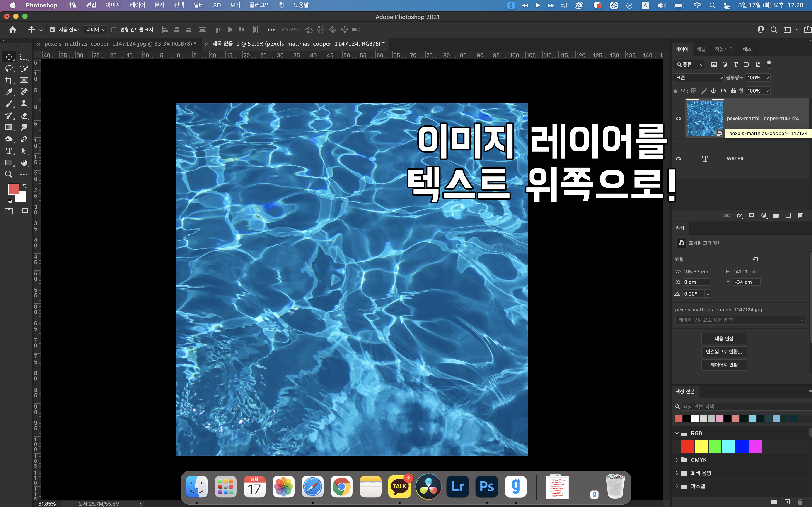Toggle the auto-select checkbox
This screenshot has height=507, width=812.
pyautogui.click(x=52, y=29)
